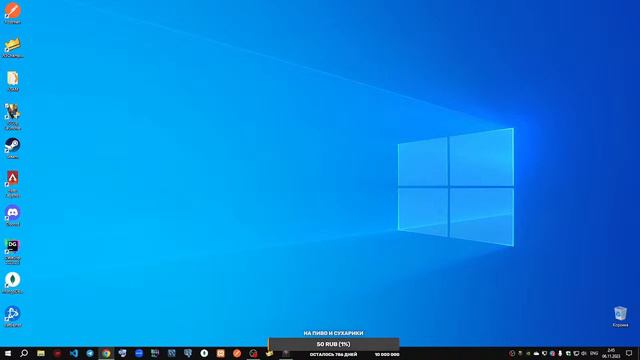Viewport: 640px width, 360px height.
Task: Click the НА ПИВО И СУХАРИКИ title
Action: click(x=333, y=333)
